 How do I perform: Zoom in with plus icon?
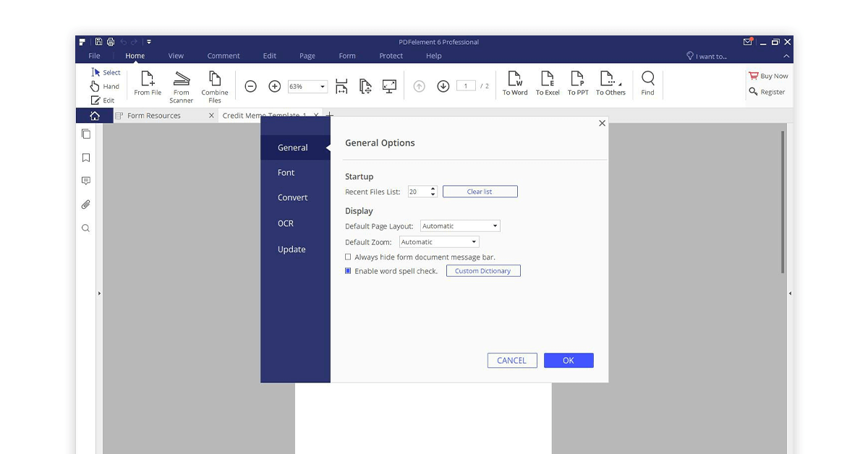click(x=275, y=86)
